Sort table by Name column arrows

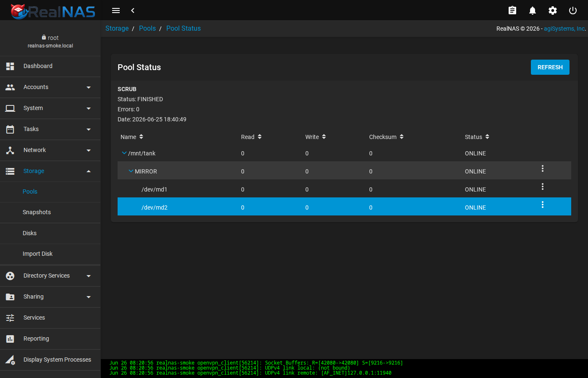tap(141, 137)
